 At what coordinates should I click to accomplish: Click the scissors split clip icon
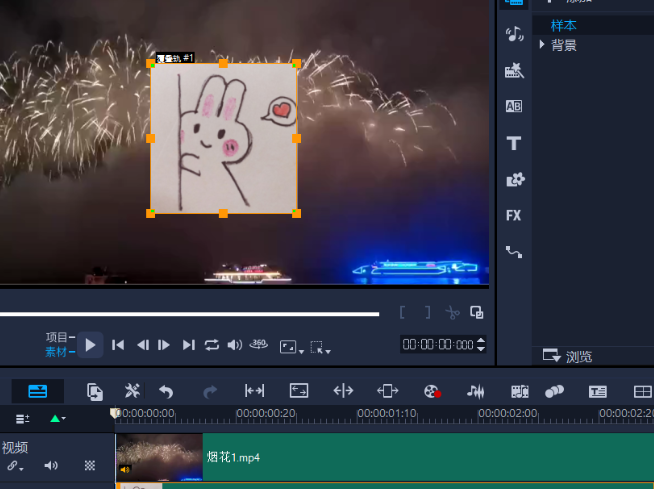click(452, 313)
